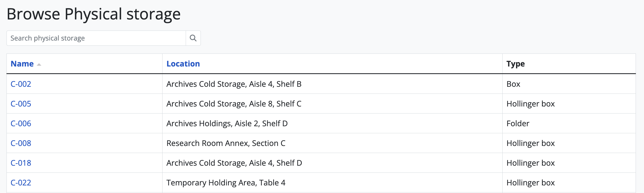Sort the table by Name column
This screenshot has width=644, height=193.
(x=22, y=64)
